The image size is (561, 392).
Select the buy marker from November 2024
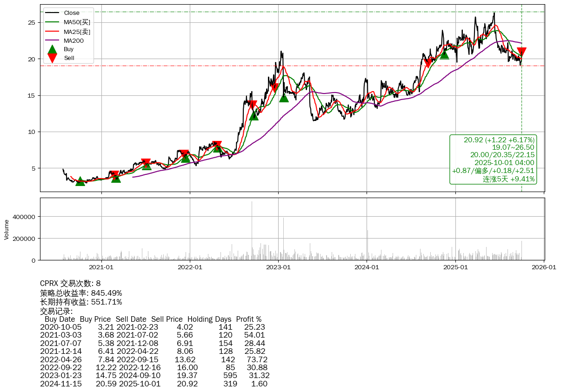(x=444, y=54)
